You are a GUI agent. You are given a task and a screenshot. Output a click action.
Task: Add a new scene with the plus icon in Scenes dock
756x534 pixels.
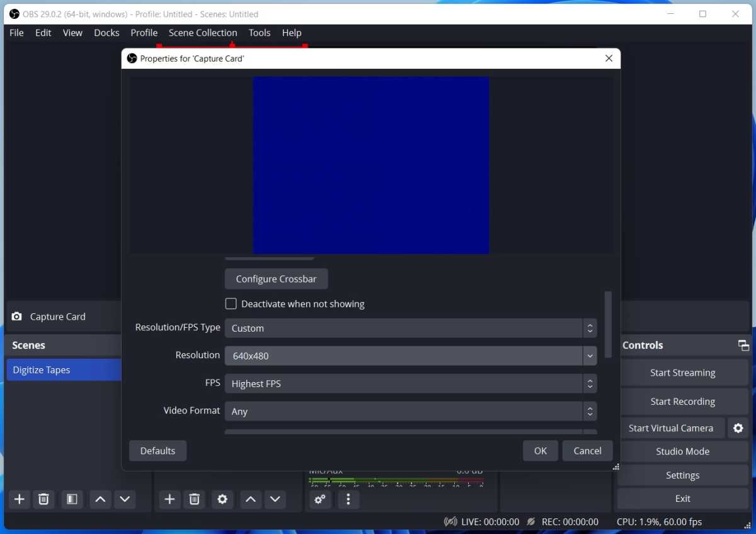(20, 499)
